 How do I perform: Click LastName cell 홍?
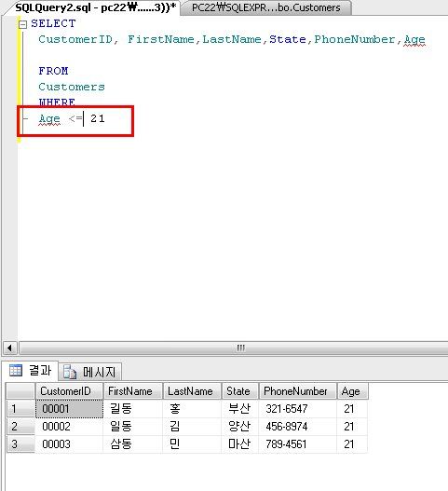192,409
